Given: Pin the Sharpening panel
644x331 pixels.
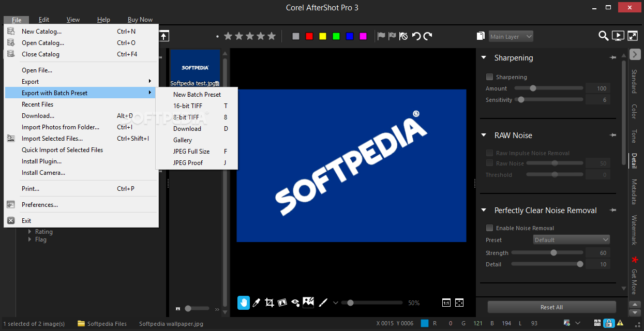Looking at the screenshot, I should click(613, 57).
